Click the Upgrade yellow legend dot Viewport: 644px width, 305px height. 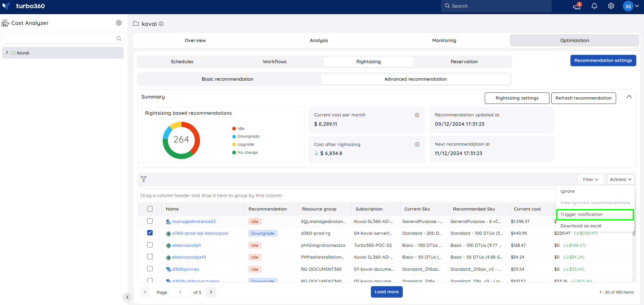pyautogui.click(x=234, y=145)
